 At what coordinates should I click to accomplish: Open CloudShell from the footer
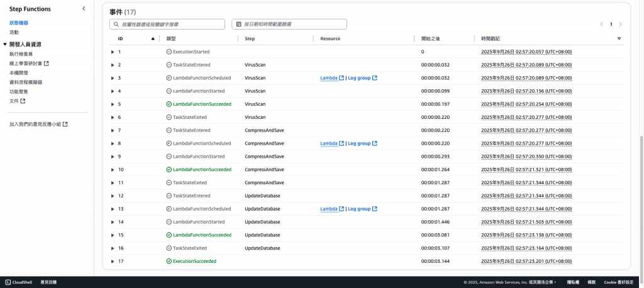click(x=19, y=282)
